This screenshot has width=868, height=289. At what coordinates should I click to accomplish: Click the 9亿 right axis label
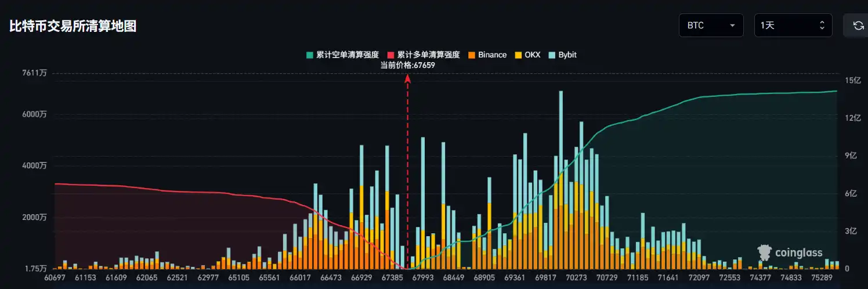point(851,156)
